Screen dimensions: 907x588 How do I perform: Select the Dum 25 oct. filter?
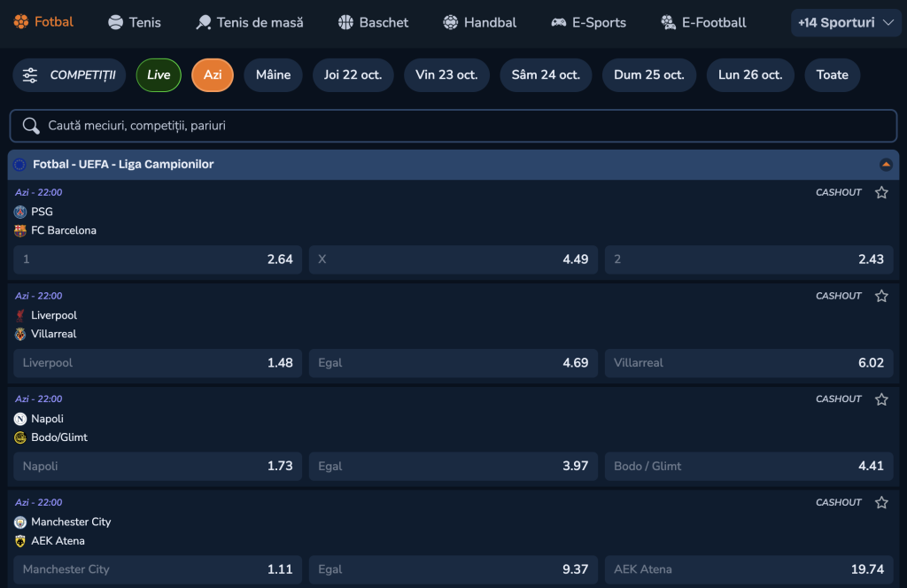pyautogui.click(x=649, y=75)
